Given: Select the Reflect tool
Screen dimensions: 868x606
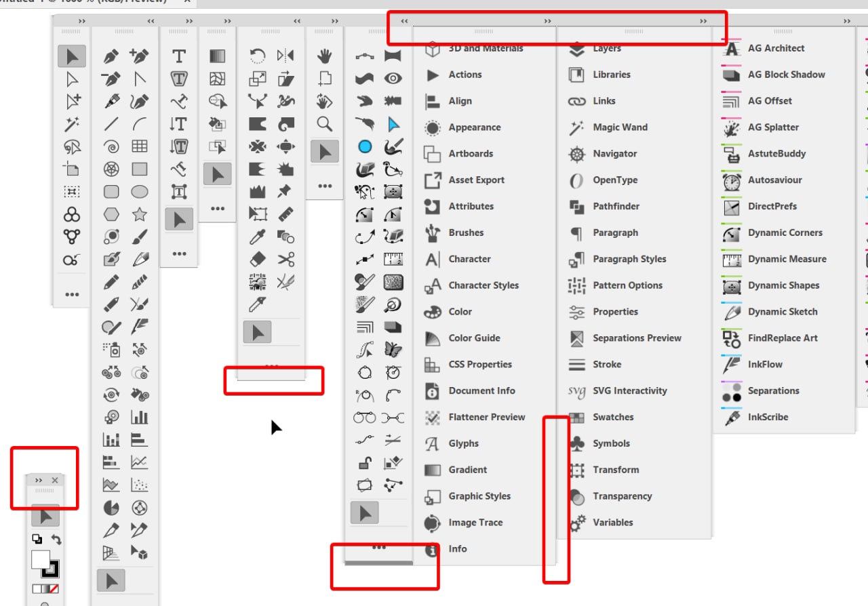Looking at the screenshot, I should point(285,56).
